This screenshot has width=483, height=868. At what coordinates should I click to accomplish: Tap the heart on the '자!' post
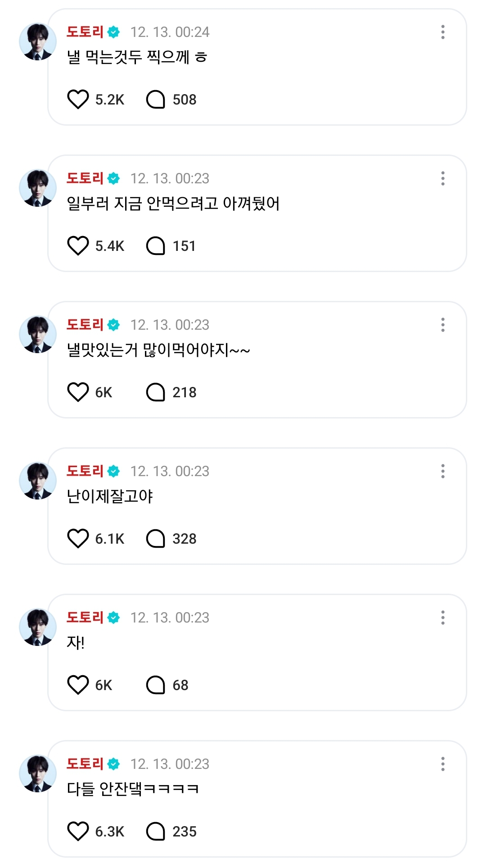pos(78,685)
